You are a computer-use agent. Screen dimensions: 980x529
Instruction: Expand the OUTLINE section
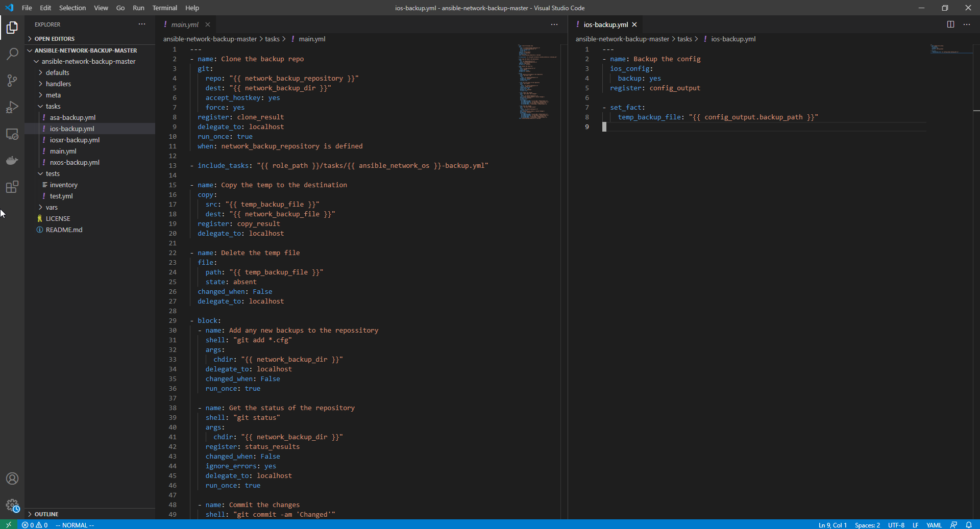point(46,514)
